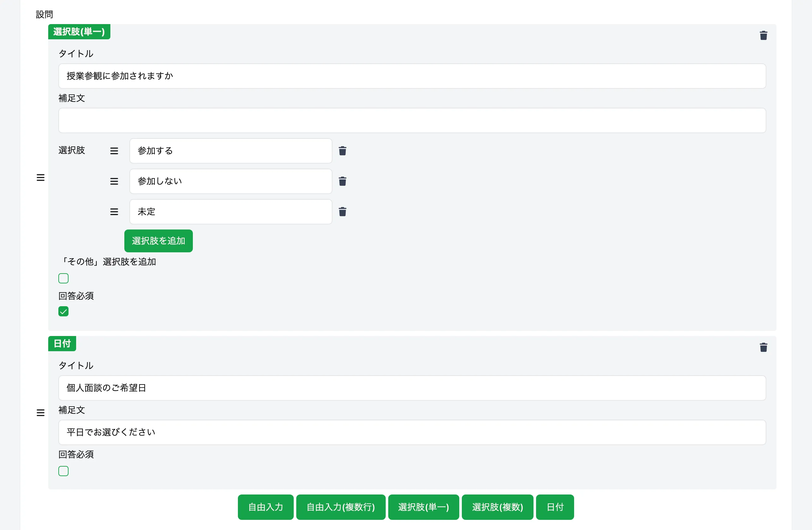Grab the reorder handle for 参加しない

tap(114, 181)
